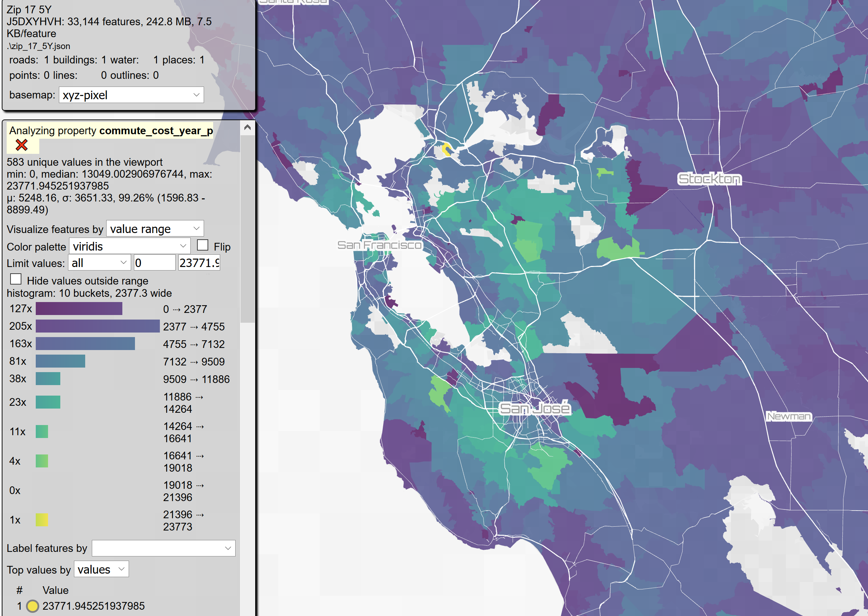Click the minimum limit value field
The image size is (868, 616).
point(155,262)
